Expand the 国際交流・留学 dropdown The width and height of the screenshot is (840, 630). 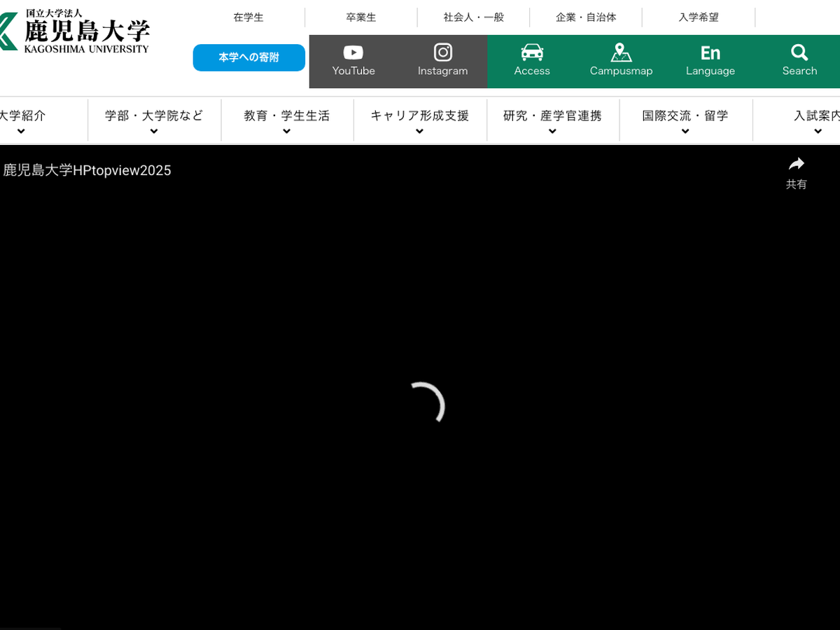[x=685, y=120]
